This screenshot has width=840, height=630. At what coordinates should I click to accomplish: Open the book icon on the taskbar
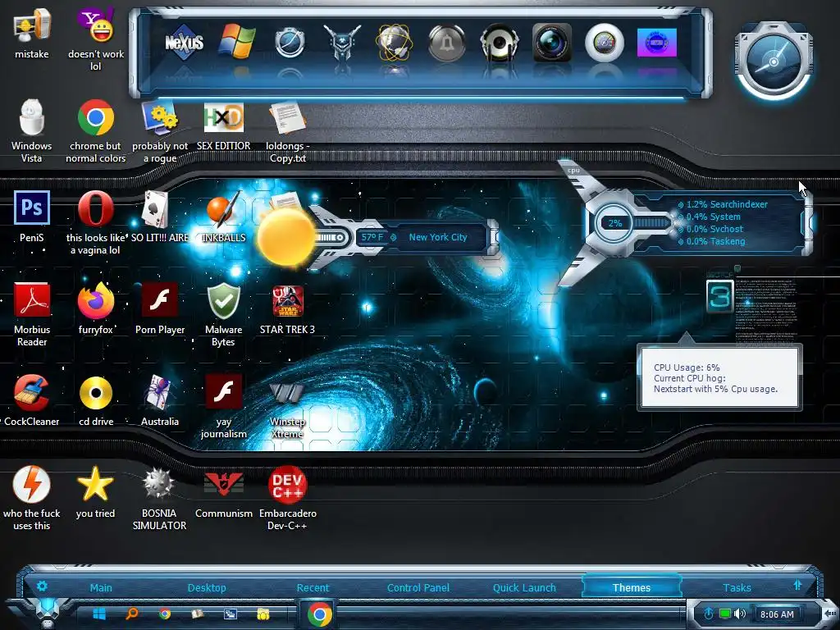coord(198,614)
